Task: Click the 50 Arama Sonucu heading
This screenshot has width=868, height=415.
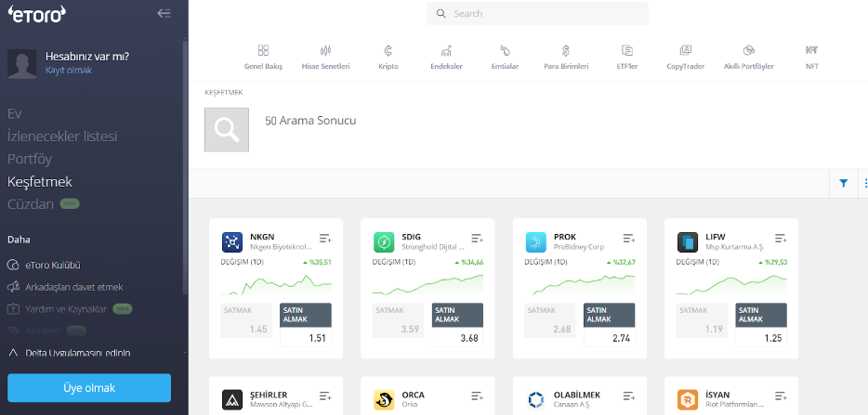Action: tap(310, 121)
